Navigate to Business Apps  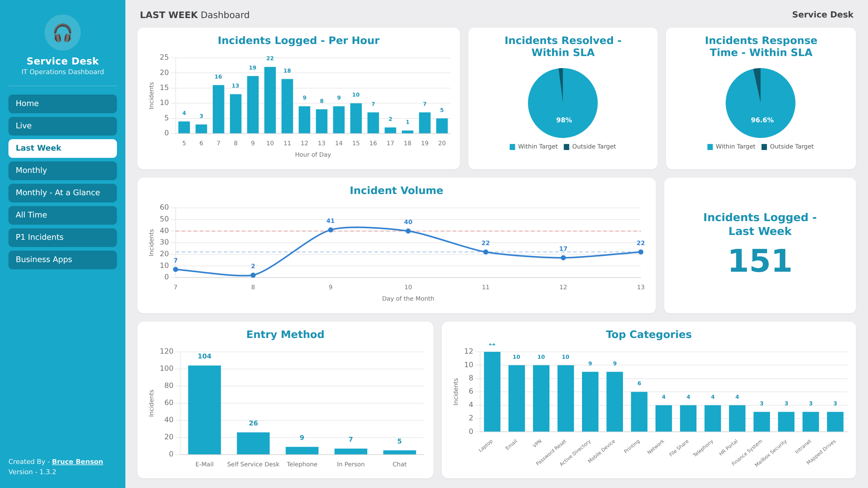pos(63,260)
